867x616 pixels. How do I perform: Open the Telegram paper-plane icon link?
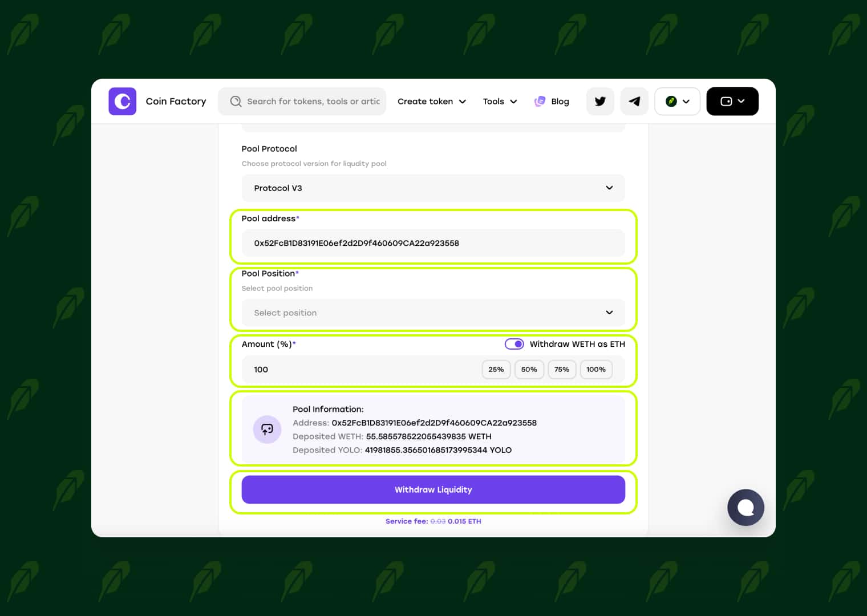(634, 102)
